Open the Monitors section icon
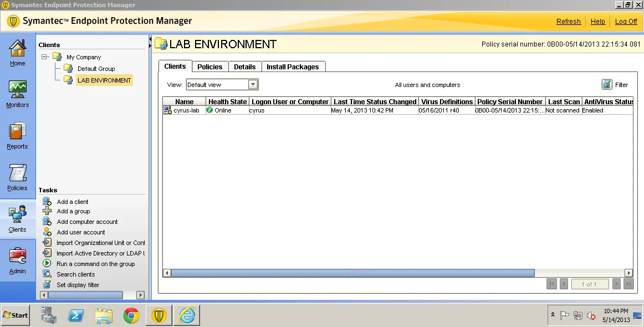Screen dimensions: 644x327 [18, 90]
